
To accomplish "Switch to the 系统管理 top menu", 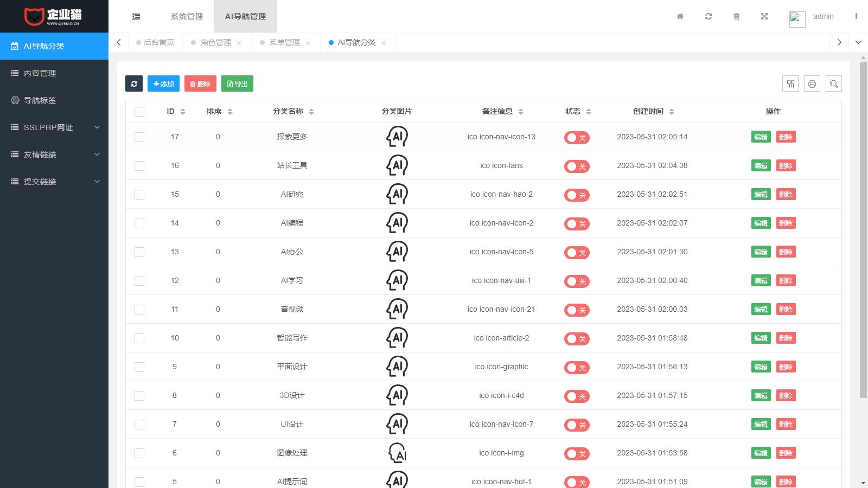I will tap(187, 16).
